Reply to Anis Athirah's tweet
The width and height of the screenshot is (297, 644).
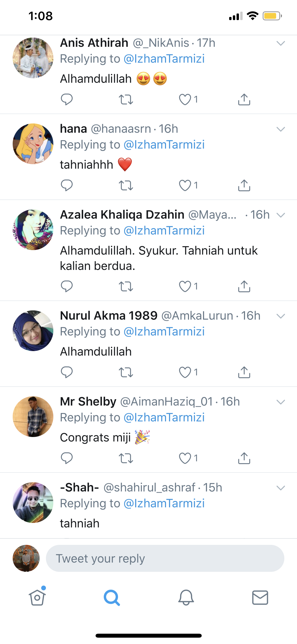coord(67,99)
